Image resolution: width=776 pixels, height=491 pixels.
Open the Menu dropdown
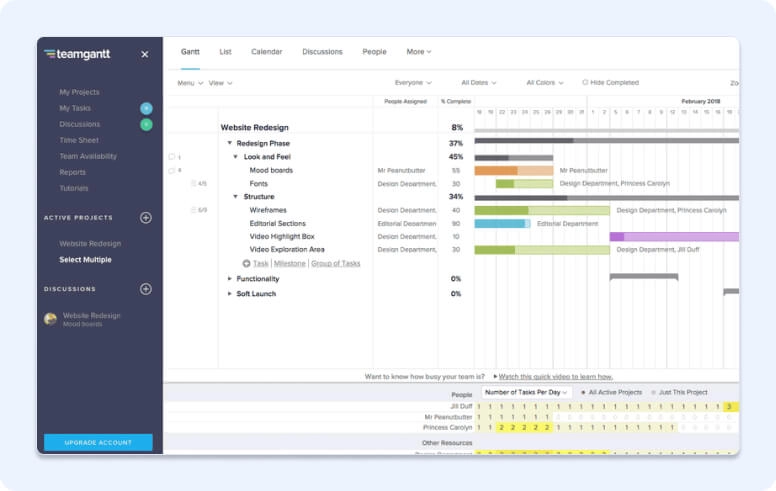[190, 83]
